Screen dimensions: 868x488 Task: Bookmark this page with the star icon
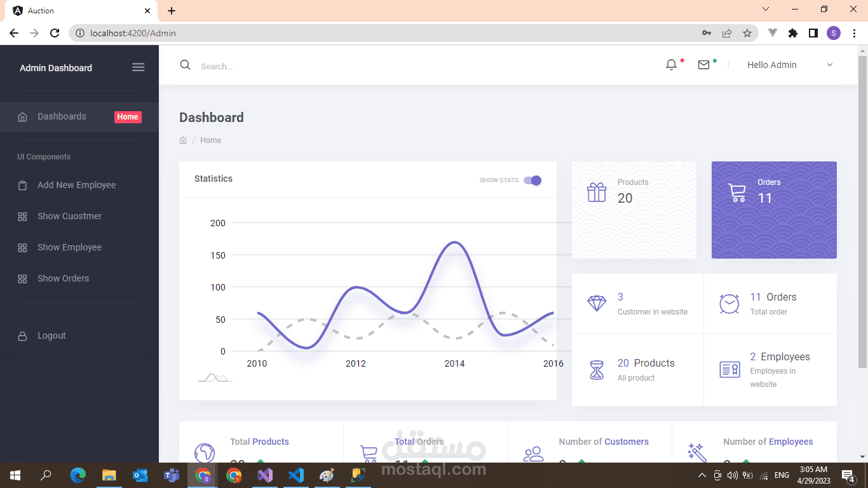coord(747,33)
